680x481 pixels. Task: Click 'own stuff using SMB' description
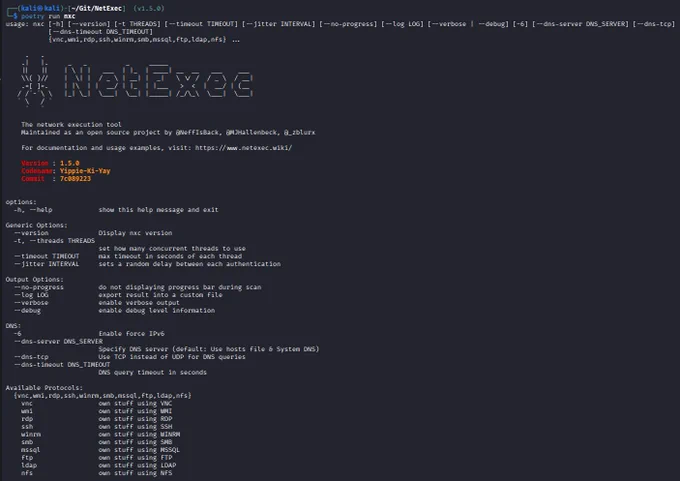(x=135, y=442)
